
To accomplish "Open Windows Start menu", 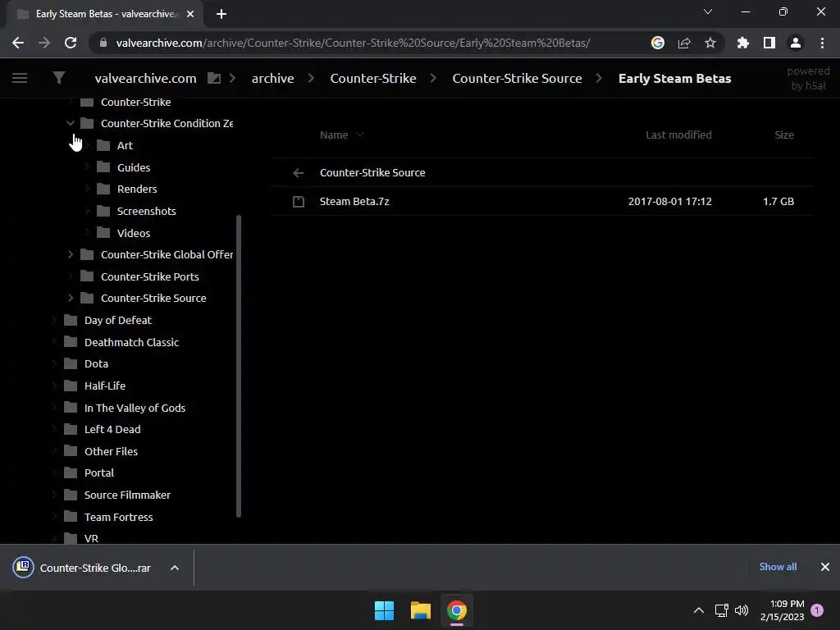I will click(x=384, y=610).
